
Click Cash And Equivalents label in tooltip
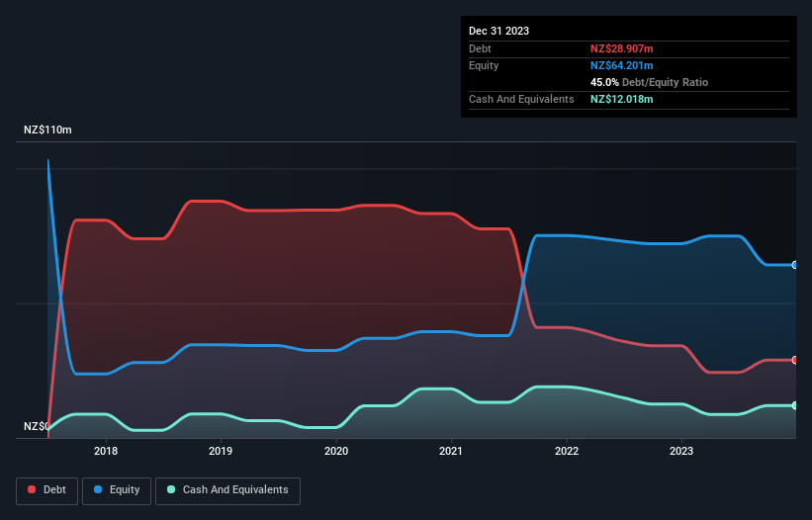coord(521,99)
